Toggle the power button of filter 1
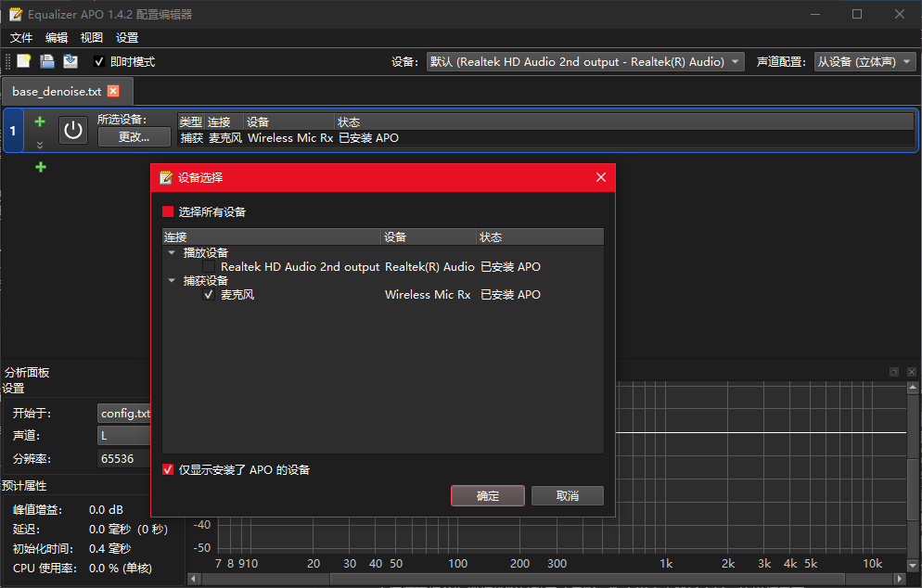 73,130
